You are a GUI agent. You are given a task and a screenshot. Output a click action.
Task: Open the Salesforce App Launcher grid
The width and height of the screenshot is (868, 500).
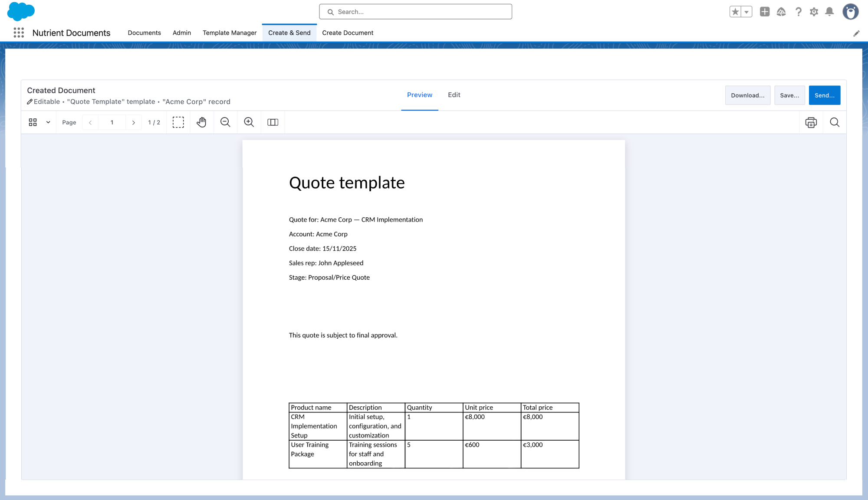(x=18, y=33)
